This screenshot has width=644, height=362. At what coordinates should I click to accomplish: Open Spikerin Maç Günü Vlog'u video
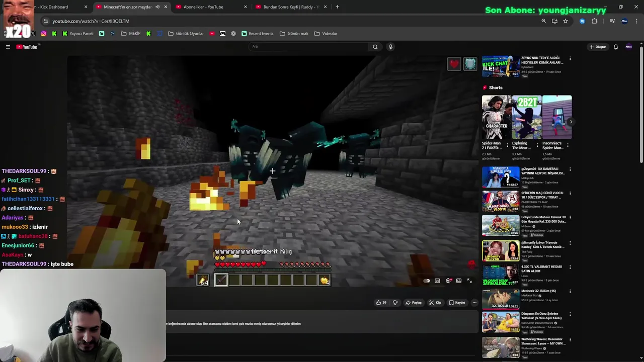[x=501, y=201]
